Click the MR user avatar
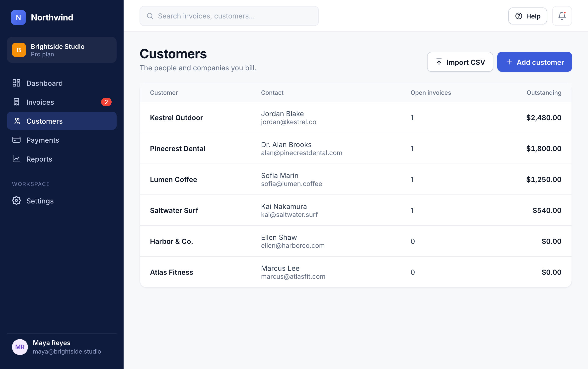The height and width of the screenshot is (369, 588). [x=20, y=347]
